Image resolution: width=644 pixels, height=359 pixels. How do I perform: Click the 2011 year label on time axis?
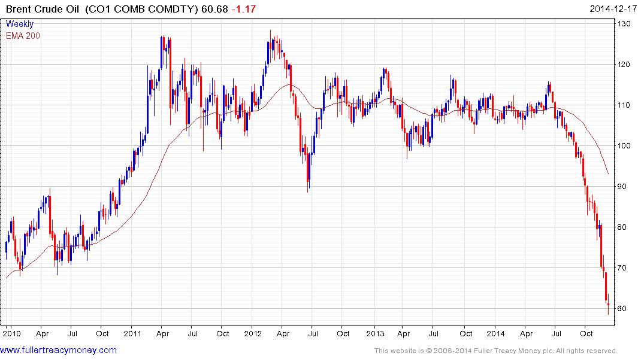point(132,333)
